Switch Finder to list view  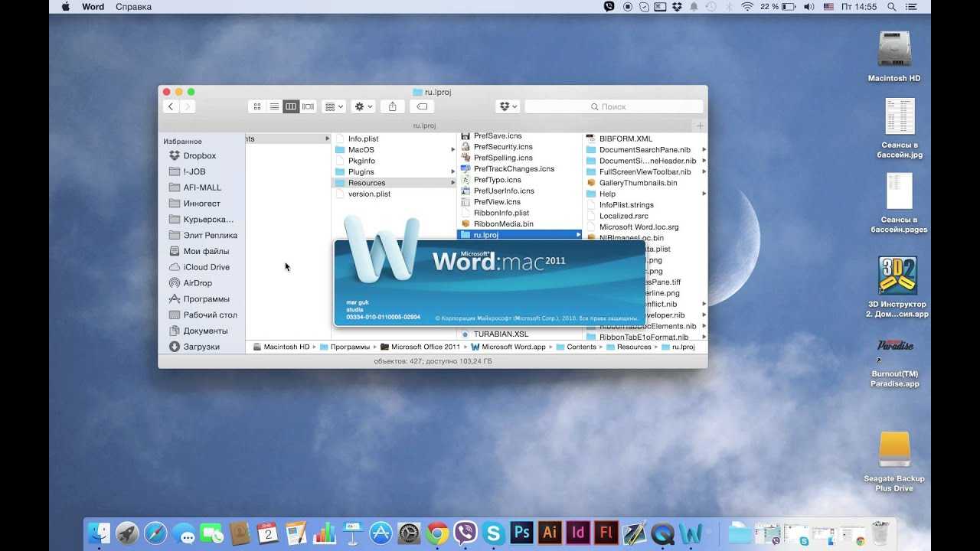[x=274, y=106]
